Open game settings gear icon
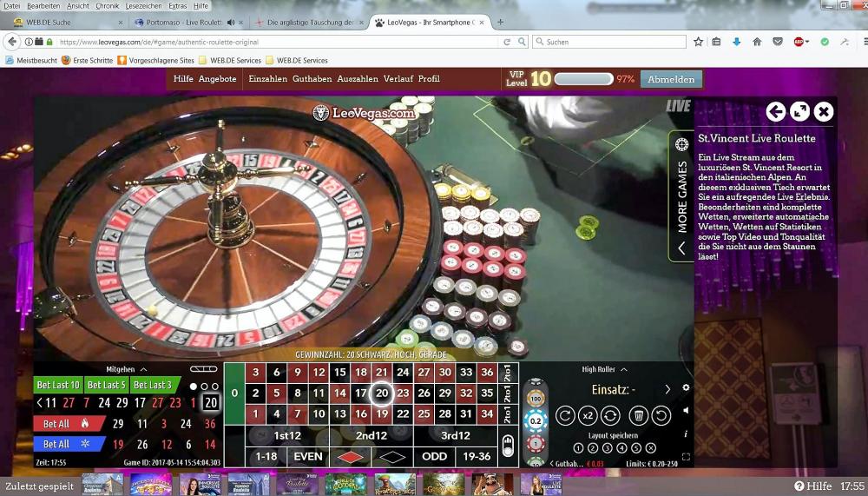Viewport: 868px width, 496px height. pyautogui.click(x=686, y=388)
